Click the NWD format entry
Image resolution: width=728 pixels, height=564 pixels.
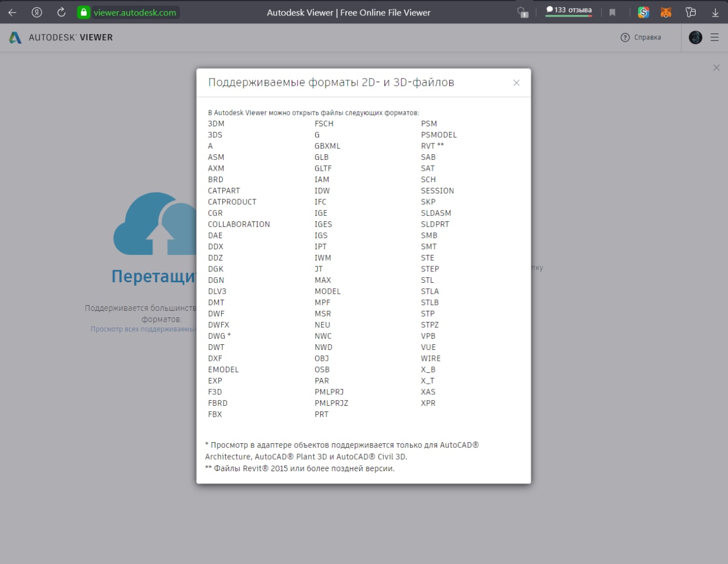(x=324, y=347)
